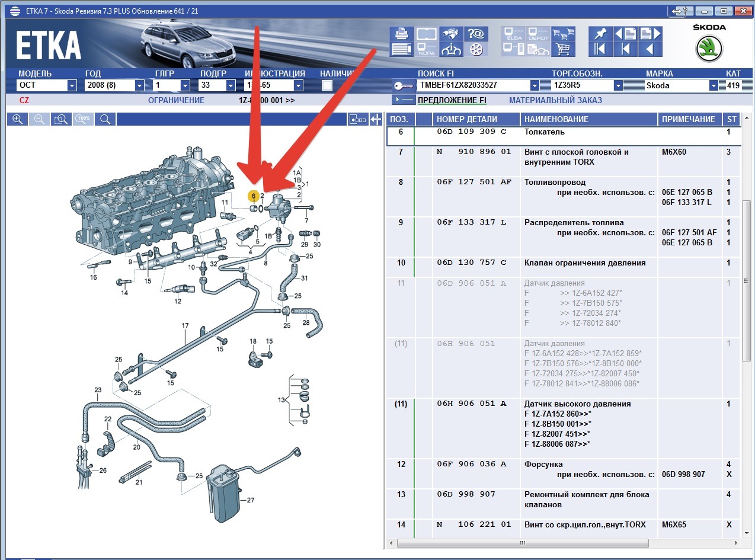Image resolution: width=755 pixels, height=560 pixels.
Task: Click the monitor-to-server icon
Action: pos(513,49)
